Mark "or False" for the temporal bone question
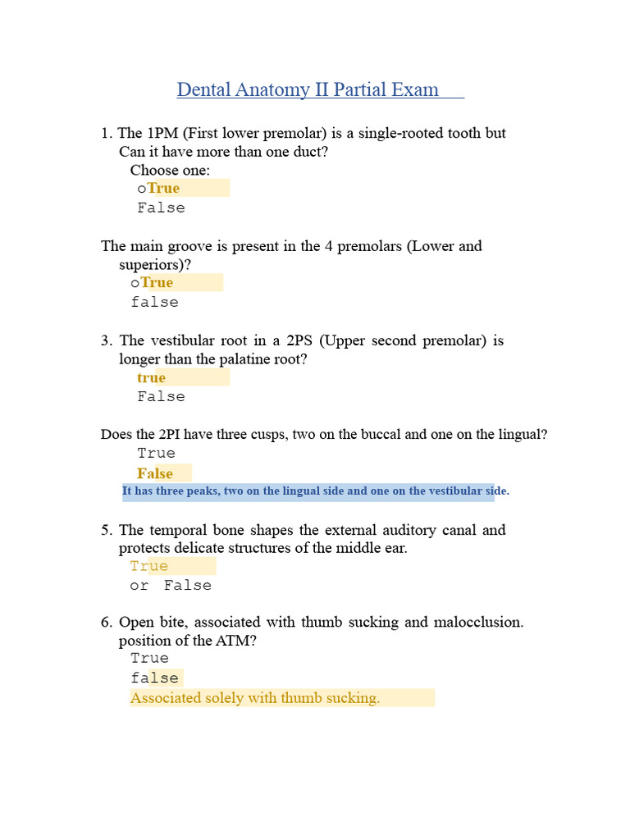630x840 pixels. 171,585
